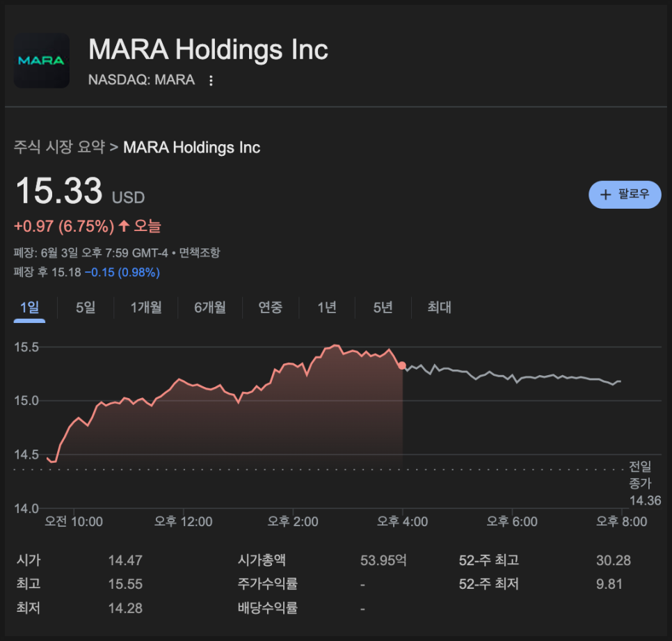Switch to the 1개월 chart tab
Screen dimensions: 672x641
(x=146, y=308)
